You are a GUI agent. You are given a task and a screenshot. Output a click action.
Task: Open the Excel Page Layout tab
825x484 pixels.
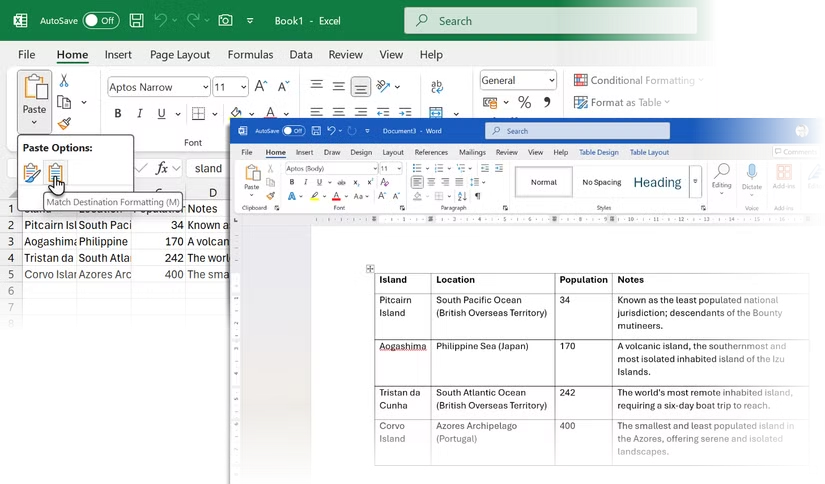click(180, 55)
